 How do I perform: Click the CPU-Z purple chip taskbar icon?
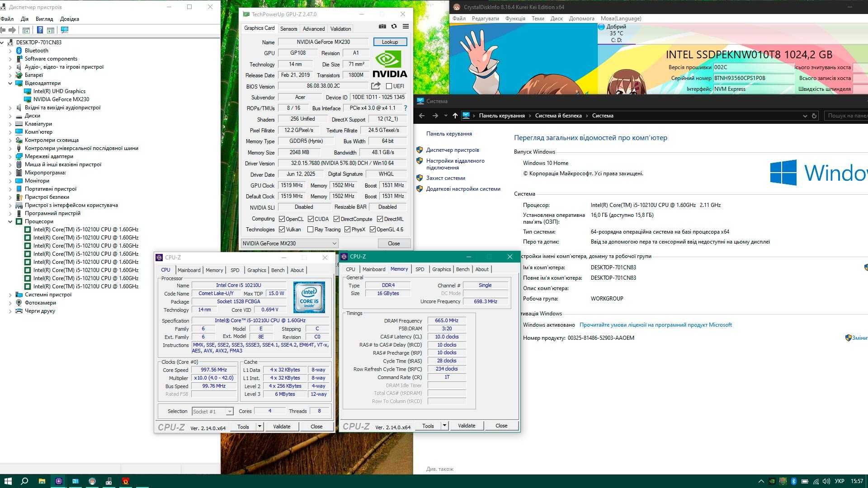[x=59, y=481]
